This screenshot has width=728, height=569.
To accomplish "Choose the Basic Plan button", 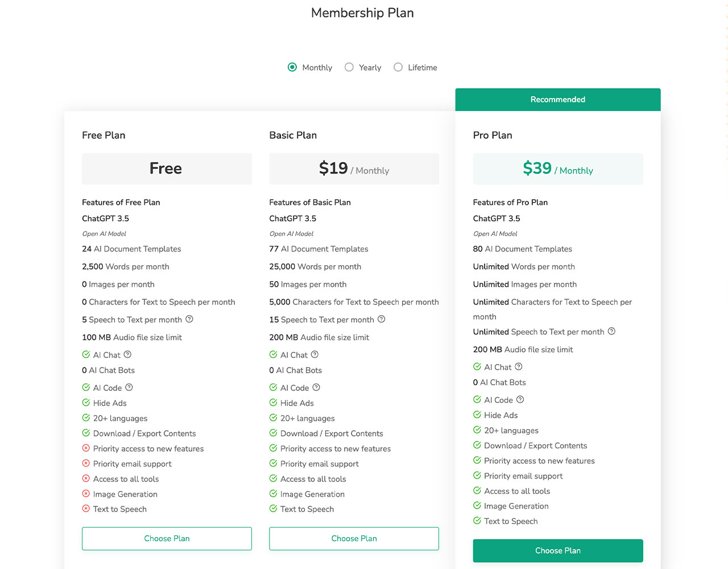I will tap(354, 538).
